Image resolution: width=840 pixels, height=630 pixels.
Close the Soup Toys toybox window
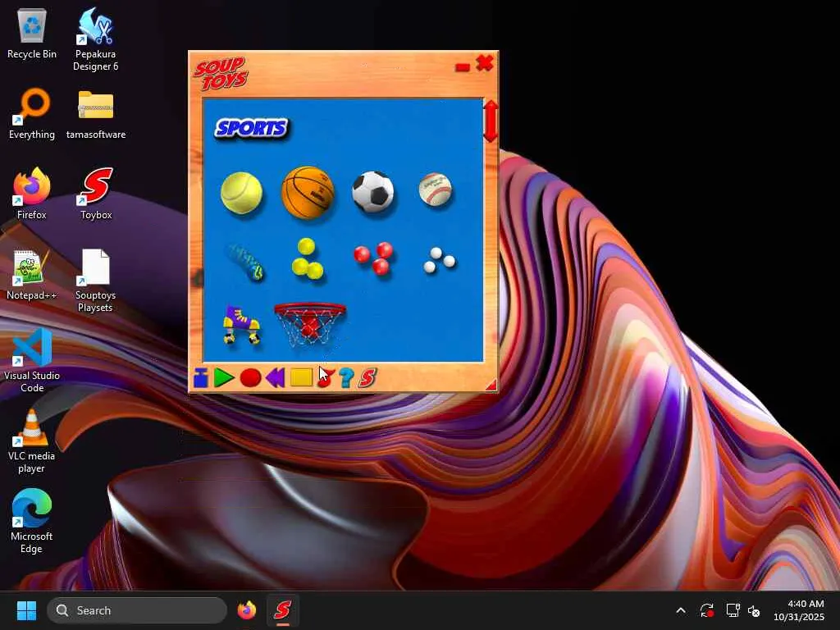[x=485, y=63]
